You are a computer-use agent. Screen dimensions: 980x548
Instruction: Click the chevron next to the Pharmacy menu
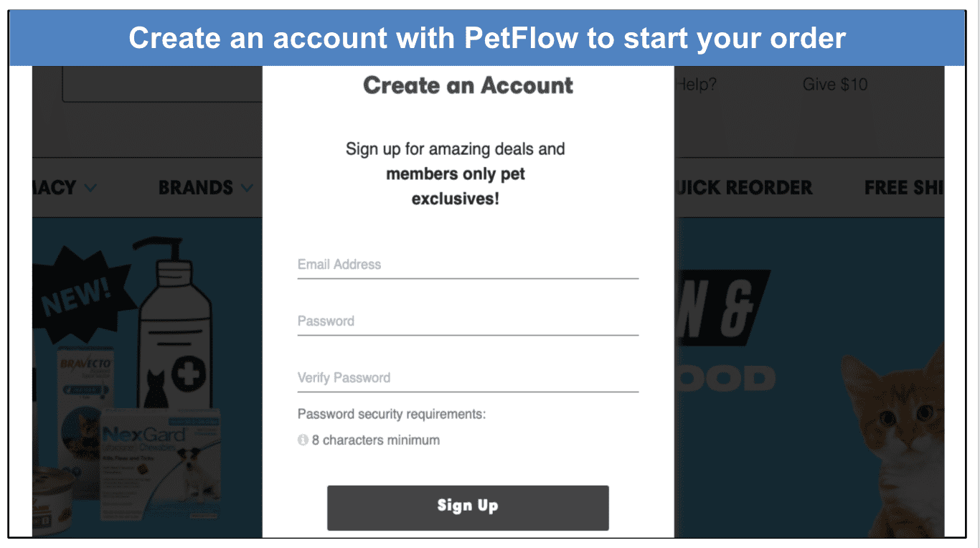pos(90,188)
